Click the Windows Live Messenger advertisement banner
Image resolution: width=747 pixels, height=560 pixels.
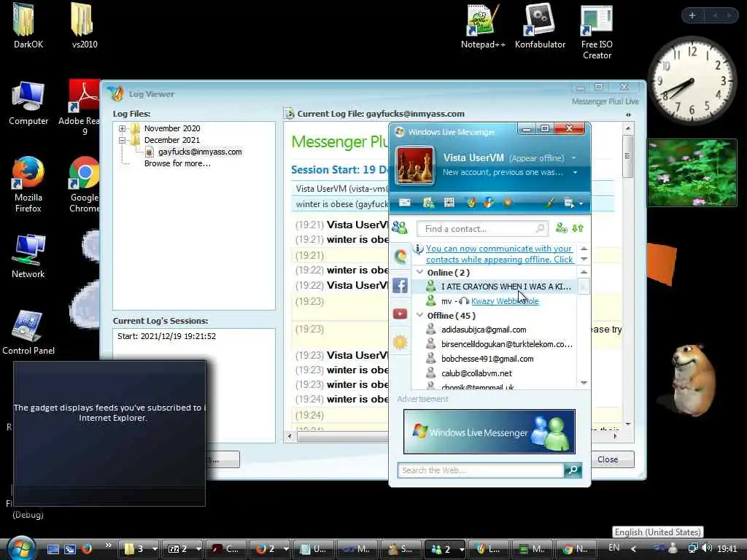point(489,432)
